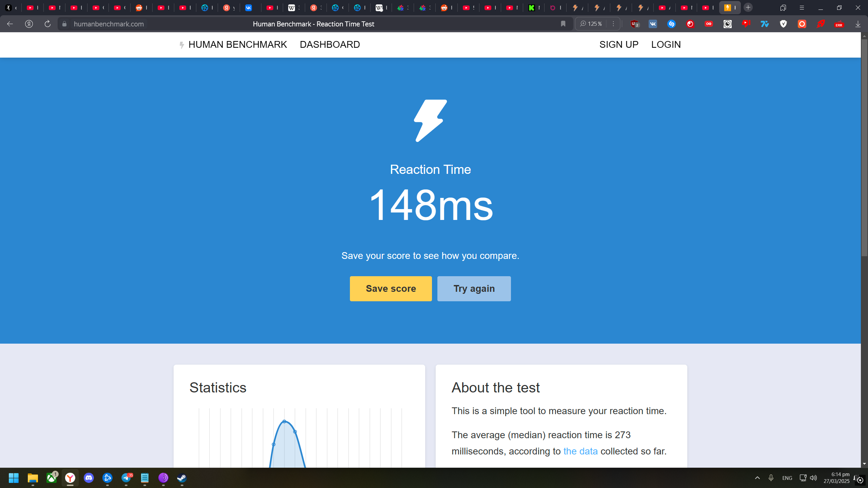Click the vertical scrollbar thumb
868x488 pixels.
pos(864,147)
